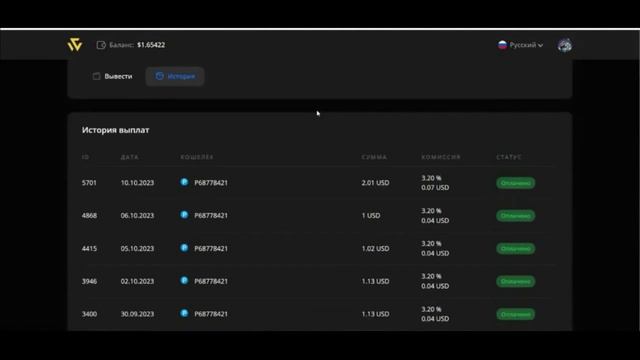Click the 0.04 USD commission in row 4868
This screenshot has width=640, height=360.
(435, 220)
